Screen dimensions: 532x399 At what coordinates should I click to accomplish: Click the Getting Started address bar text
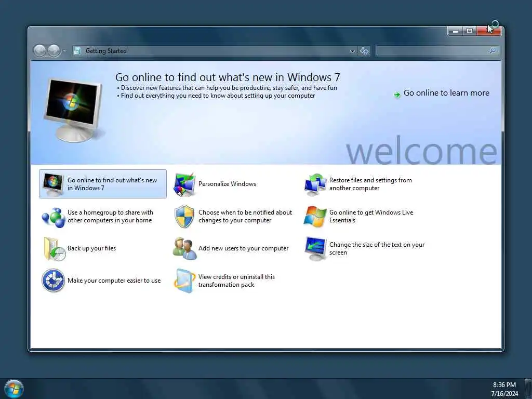tap(106, 51)
